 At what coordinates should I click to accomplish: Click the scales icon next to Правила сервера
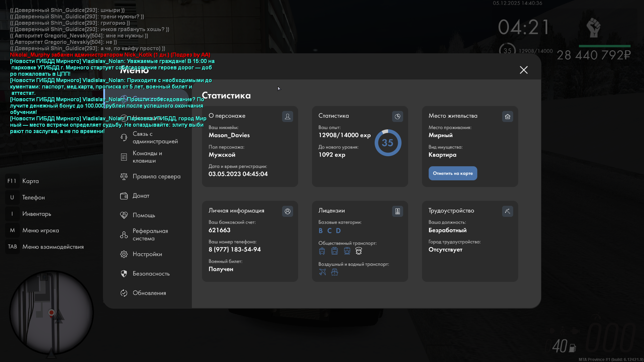click(124, 176)
